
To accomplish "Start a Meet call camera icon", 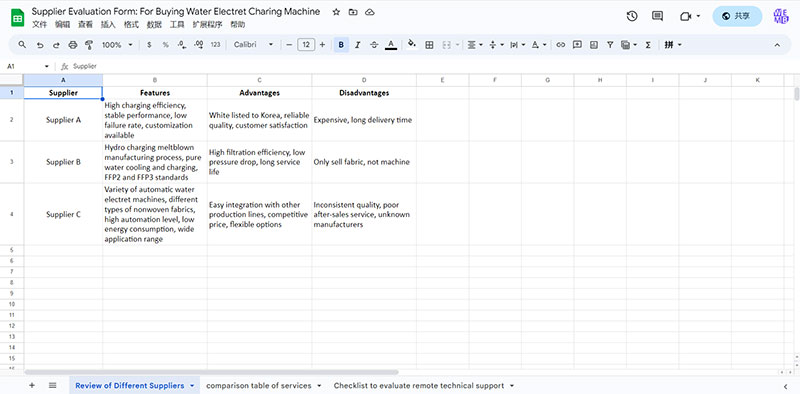I will click(685, 16).
